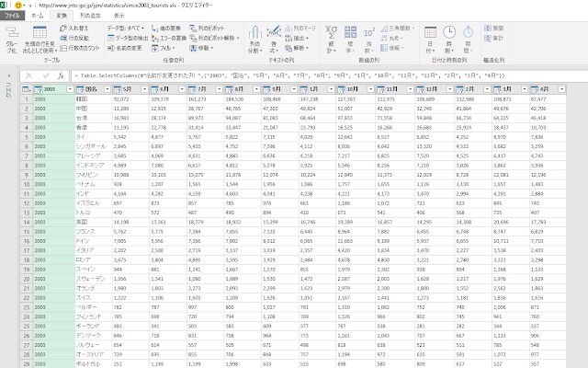Click the エラーの置換 (Replace Errors) button
The height and width of the screenshot is (368, 588).
pyautogui.click(x=169, y=38)
